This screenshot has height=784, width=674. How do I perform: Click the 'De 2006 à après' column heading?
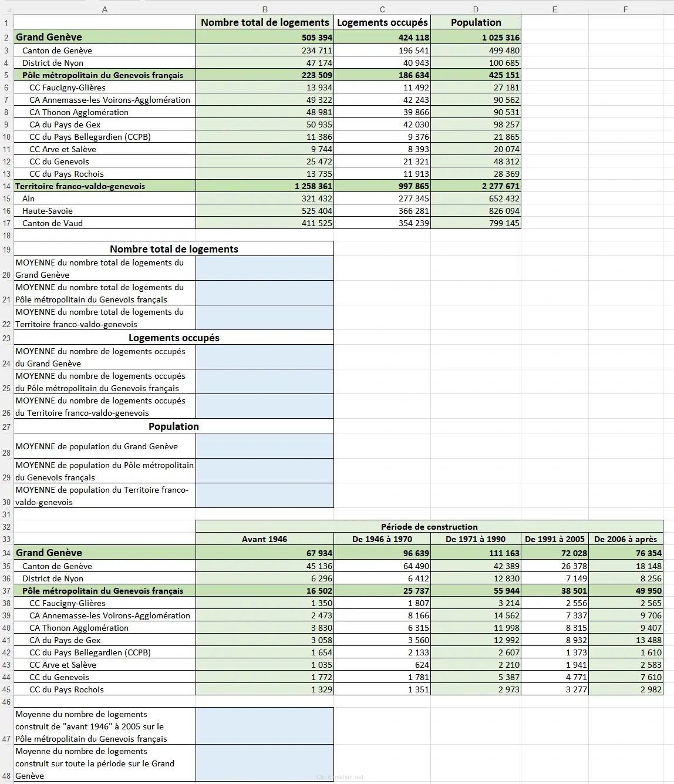625,539
